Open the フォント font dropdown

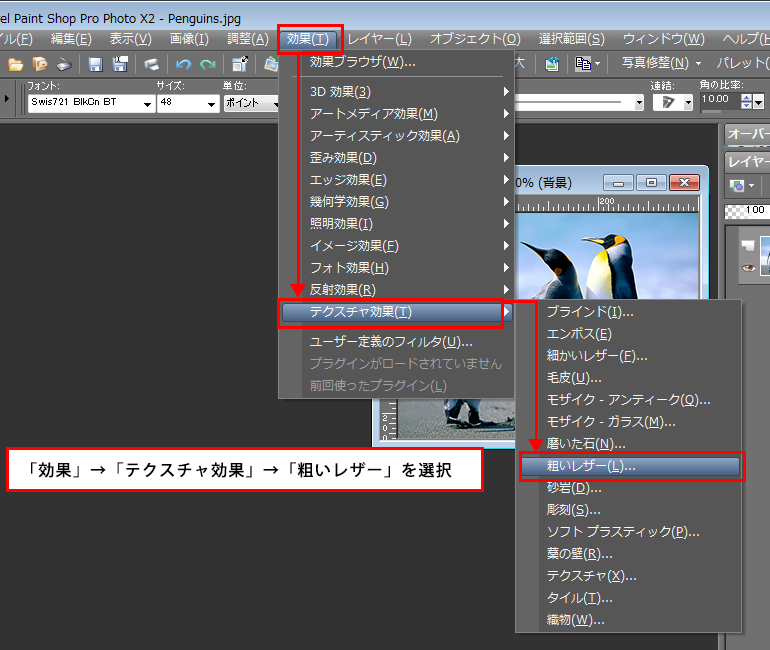point(147,104)
